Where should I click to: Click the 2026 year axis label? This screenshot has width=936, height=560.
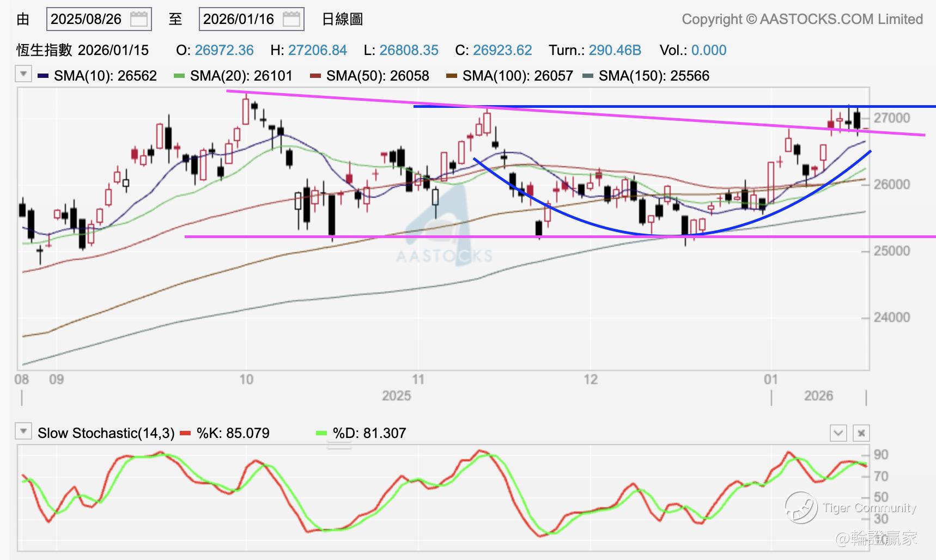tap(818, 395)
